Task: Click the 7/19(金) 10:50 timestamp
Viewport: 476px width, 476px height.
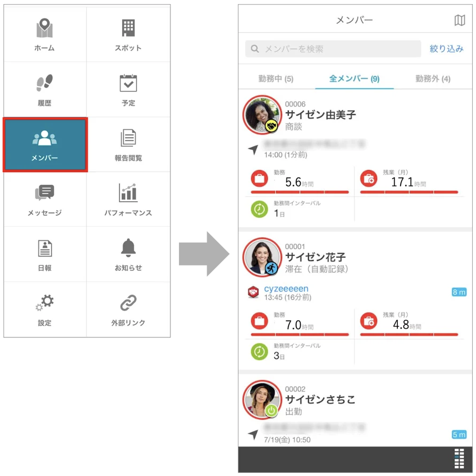Action: point(287,439)
